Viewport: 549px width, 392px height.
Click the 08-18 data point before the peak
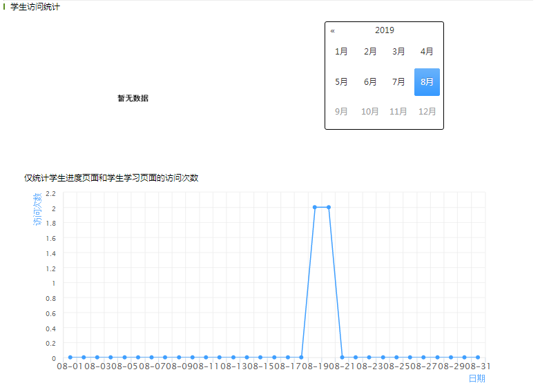click(301, 357)
